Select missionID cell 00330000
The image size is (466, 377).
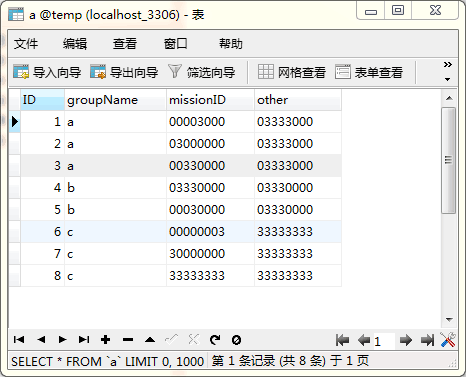coord(210,166)
